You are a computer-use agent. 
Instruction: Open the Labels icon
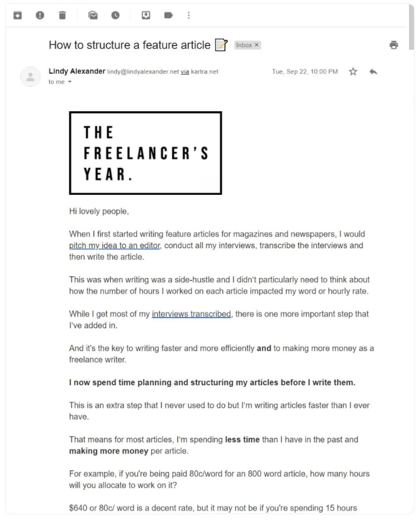click(168, 15)
